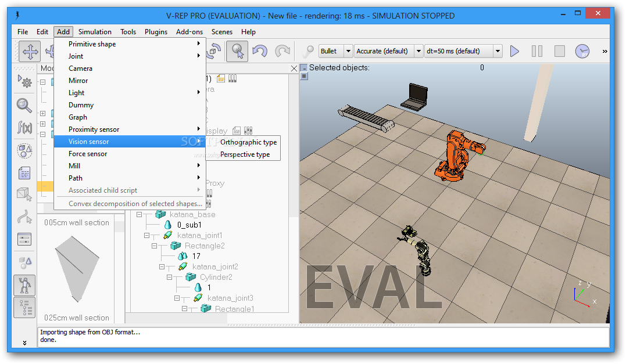Collapse the katana_joint3 node
Screen dimensions: 626x364
(x=177, y=298)
